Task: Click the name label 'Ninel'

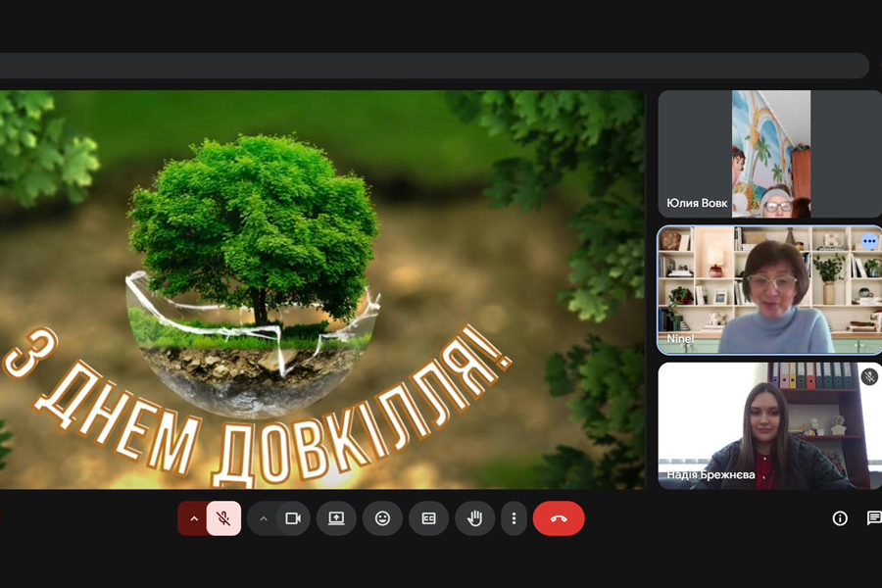Action: click(680, 339)
